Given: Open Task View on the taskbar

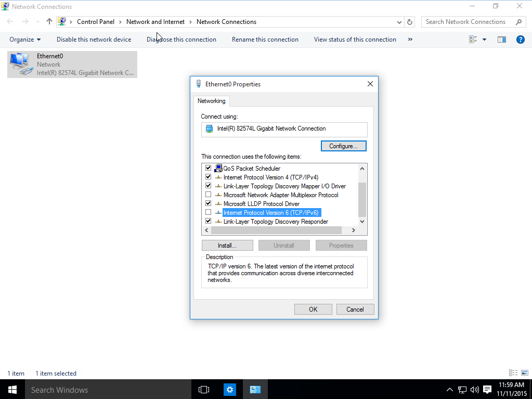Looking at the screenshot, I should (x=204, y=390).
